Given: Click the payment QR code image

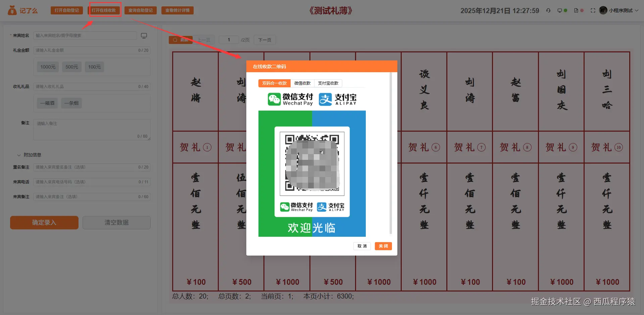Looking at the screenshot, I should [x=312, y=164].
